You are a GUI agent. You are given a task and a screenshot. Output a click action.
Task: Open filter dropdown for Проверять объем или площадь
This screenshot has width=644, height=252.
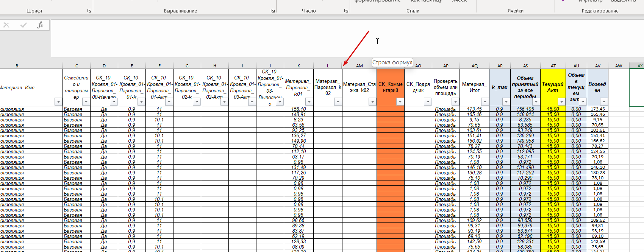455,102
